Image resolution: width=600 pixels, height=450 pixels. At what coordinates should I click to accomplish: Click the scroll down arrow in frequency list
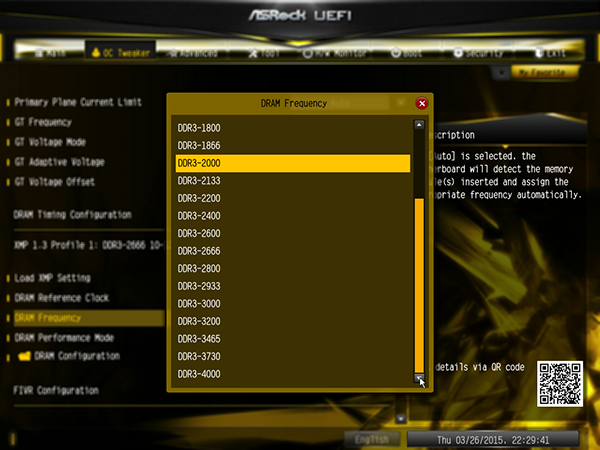pos(419,378)
